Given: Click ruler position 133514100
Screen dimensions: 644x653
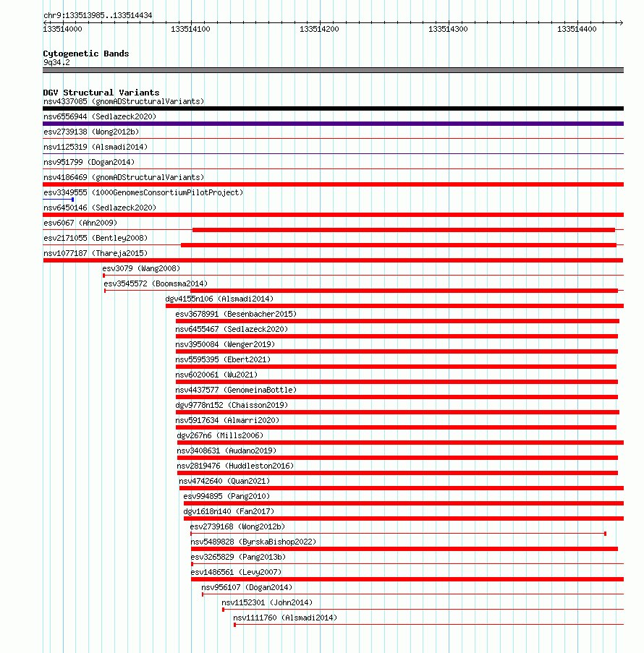Looking at the screenshot, I should (x=190, y=29).
